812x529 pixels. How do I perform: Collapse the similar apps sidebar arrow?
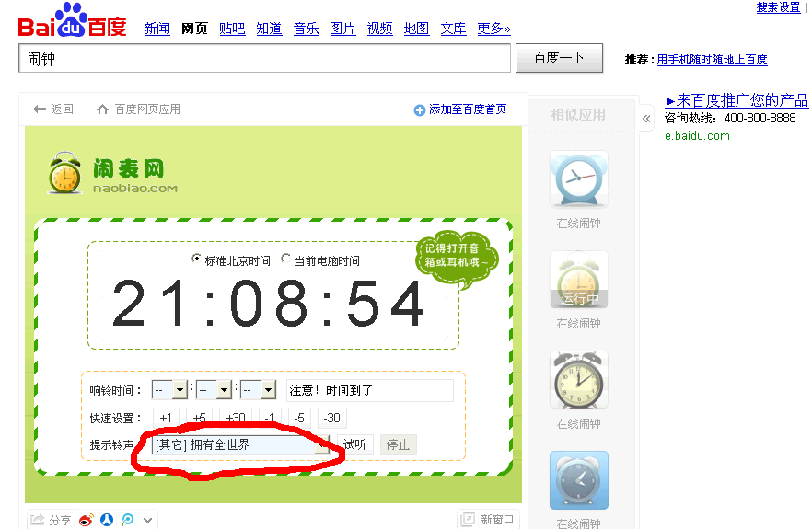[x=645, y=119]
